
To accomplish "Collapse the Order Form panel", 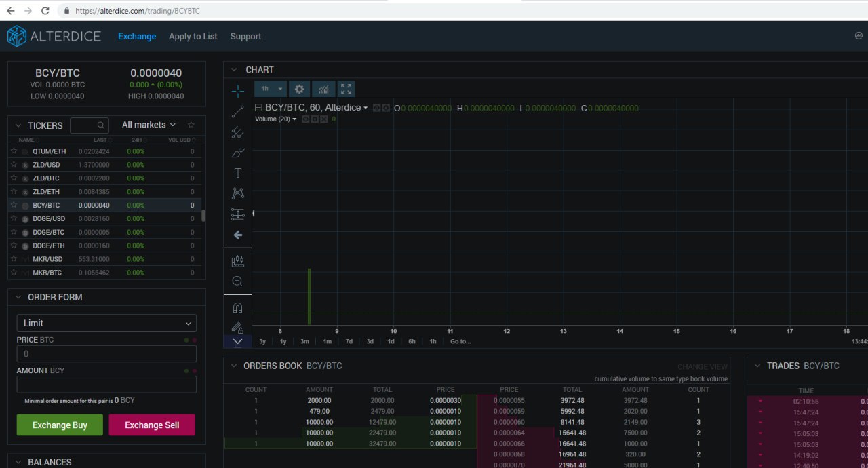I will pos(18,297).
